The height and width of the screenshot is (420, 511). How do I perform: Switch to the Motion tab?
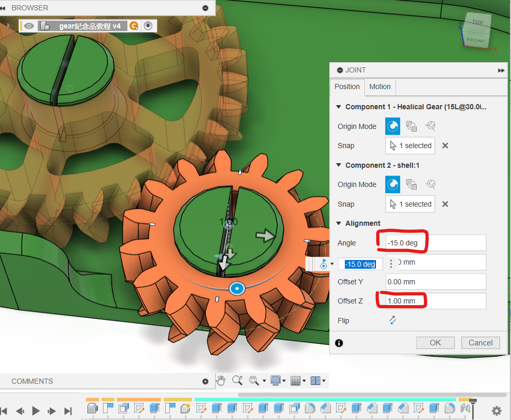pos(380,86)
